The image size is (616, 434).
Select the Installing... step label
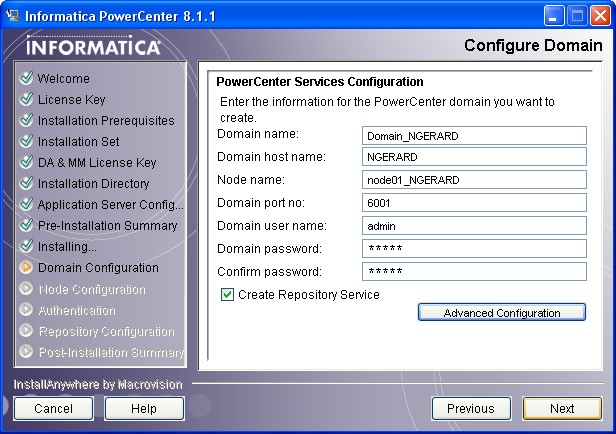(67, 246)
